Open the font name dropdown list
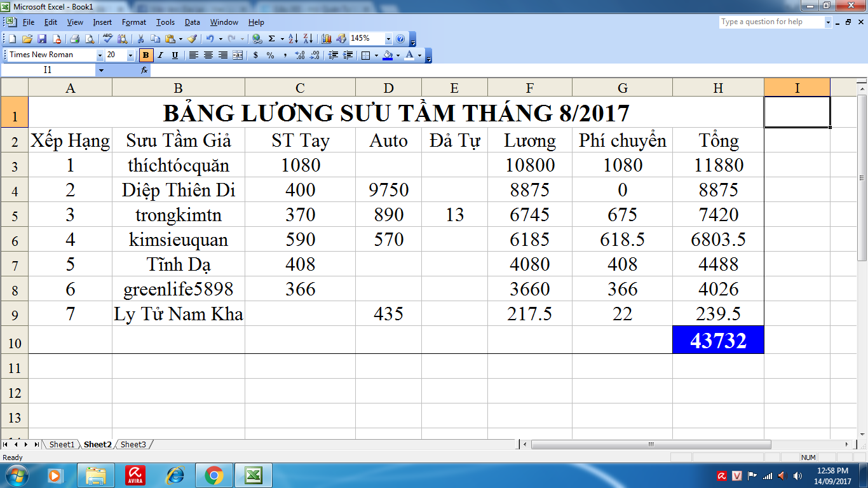 pos(100,55)
